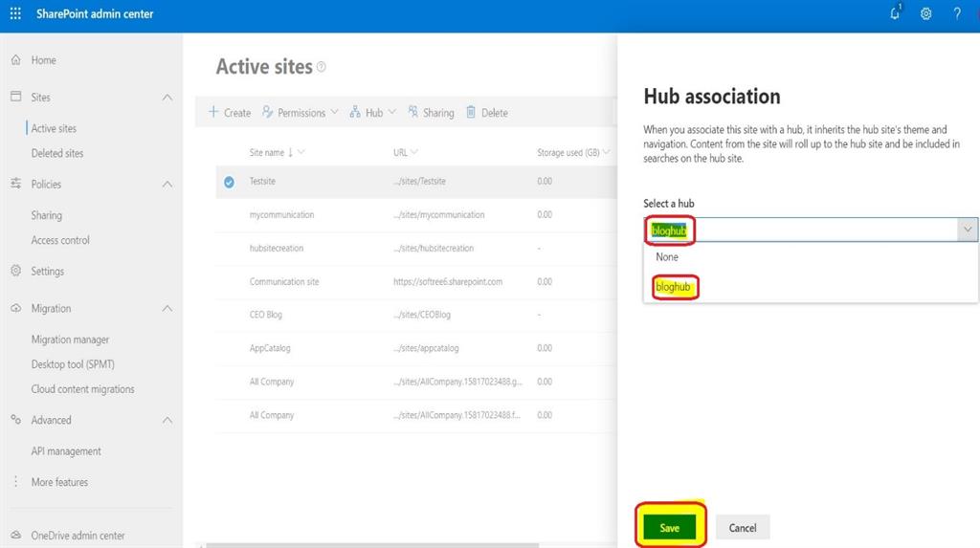Open the Storage used column dropdown

pos(606,152)
